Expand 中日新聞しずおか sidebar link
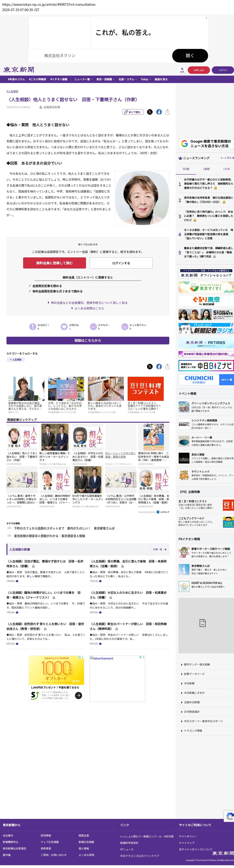This screenshot has height=868, width=234. (194, 693)
